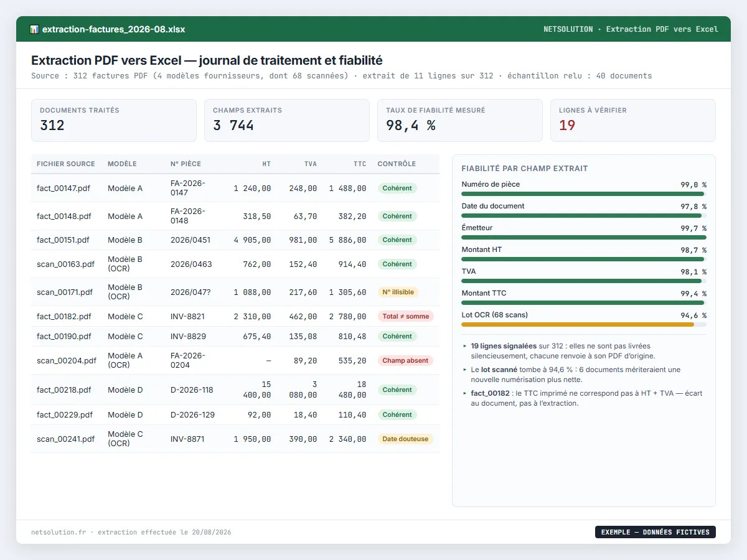747x560 pixels.
Task: Click the piece number FA-2026-0204
Action: click(188, 360)
